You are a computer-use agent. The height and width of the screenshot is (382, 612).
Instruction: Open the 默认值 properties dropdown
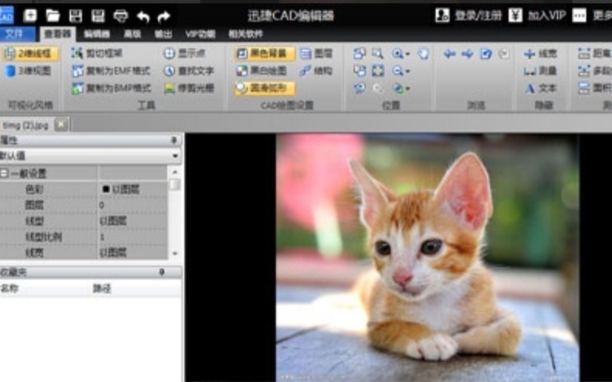pyautogui.click(x=91, y=156)
